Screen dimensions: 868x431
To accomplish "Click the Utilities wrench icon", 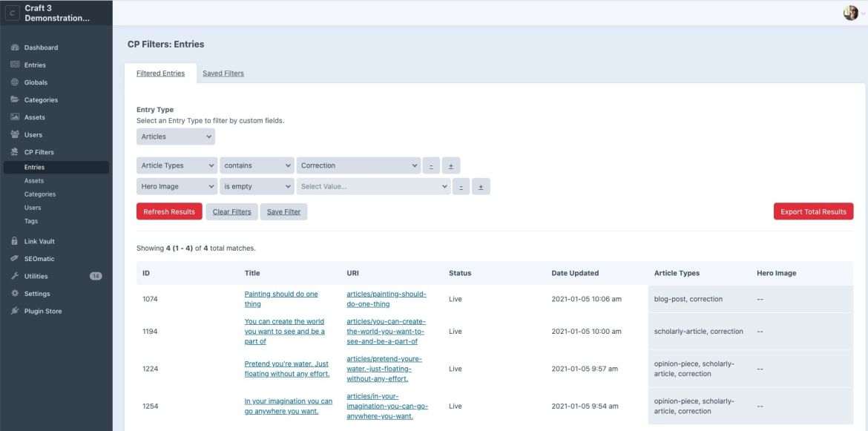I will 15,276.
